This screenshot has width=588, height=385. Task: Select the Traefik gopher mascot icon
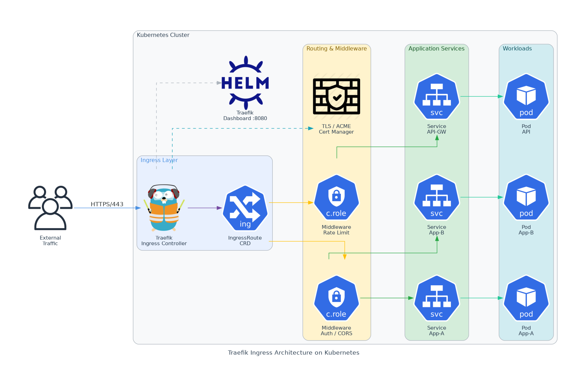coord(164,208)
